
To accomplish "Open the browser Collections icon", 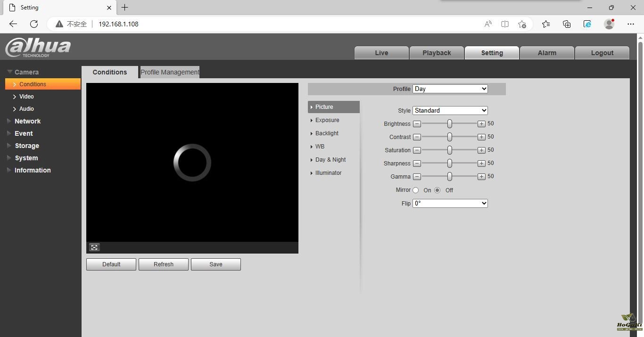I will tap(567, 24).
